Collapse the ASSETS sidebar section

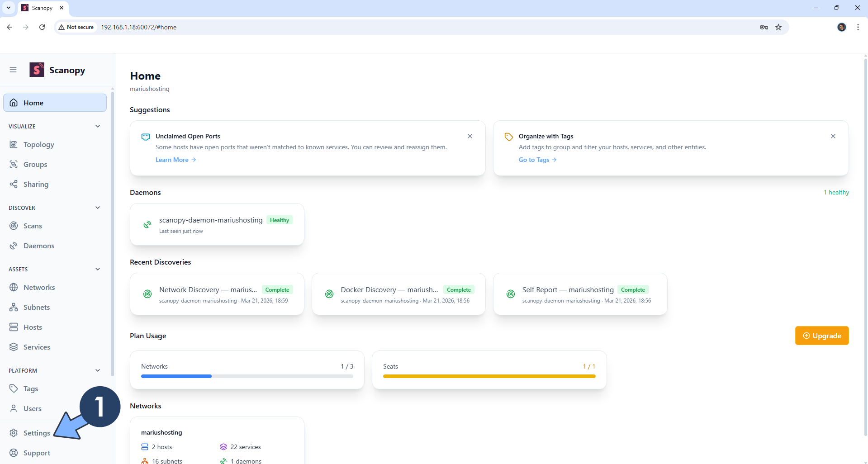(x=98, y=269)
